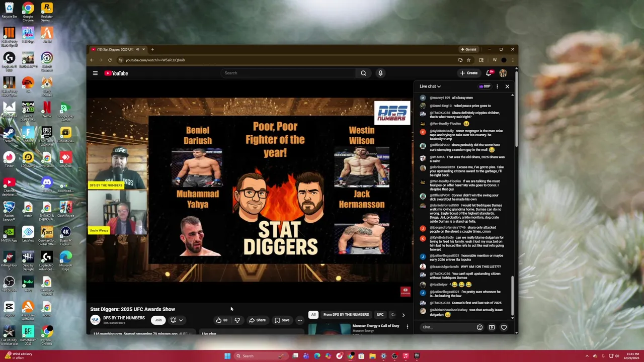Select the Steam desktop icon

tap(9, 135)
